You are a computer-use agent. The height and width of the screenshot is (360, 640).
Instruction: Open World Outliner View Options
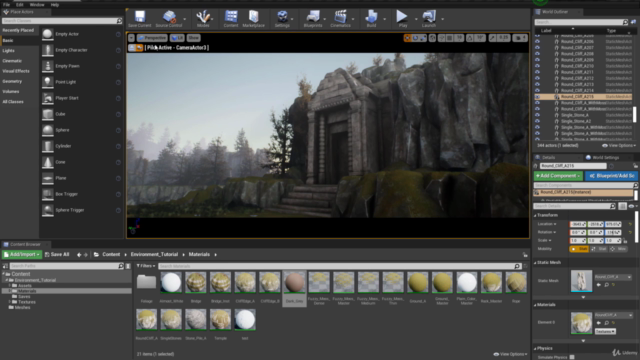[619, 146]
